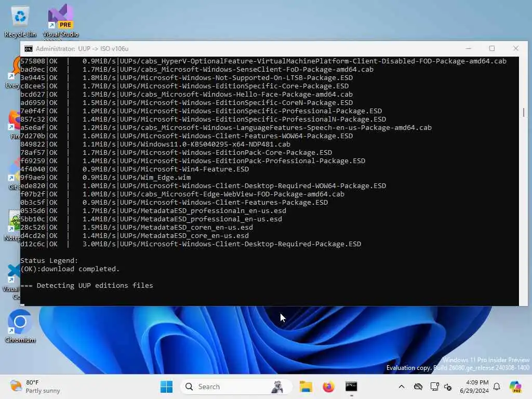Viewport: 532px width, 399px height.
Task: Click the cloud sync tray icon
Action: coord(418,387)
